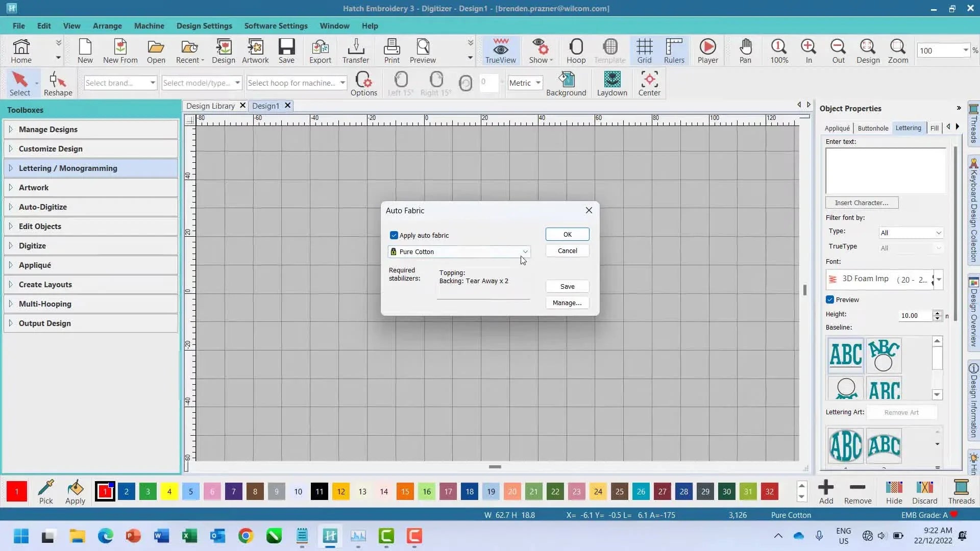The height and width of the screenshot is (551, 980).
Task: Open the font Type filter dropdown
Action: pos(911,233)
